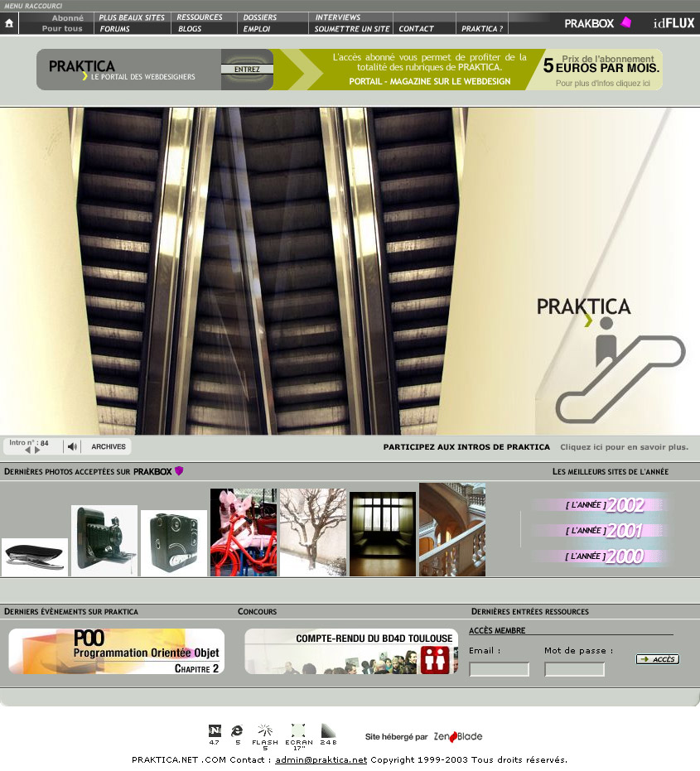Click the Netscape 4.7 browser icon
This screenshot has height=771, width=700.
(215, 730)
